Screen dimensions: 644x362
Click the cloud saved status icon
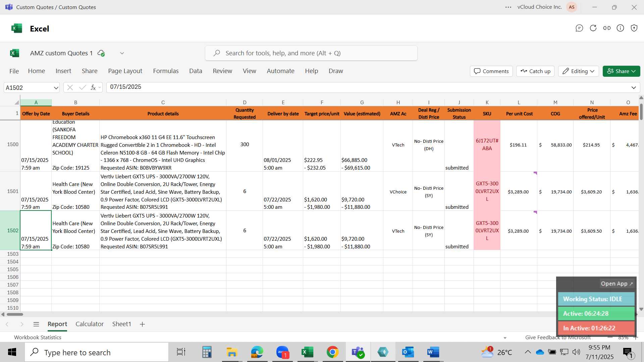click(101, 53)
